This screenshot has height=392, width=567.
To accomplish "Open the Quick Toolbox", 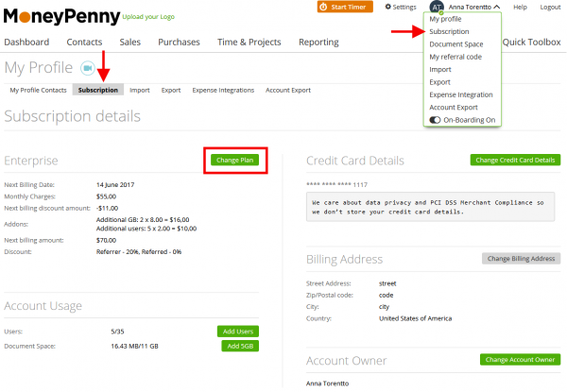I will point(531,42).
